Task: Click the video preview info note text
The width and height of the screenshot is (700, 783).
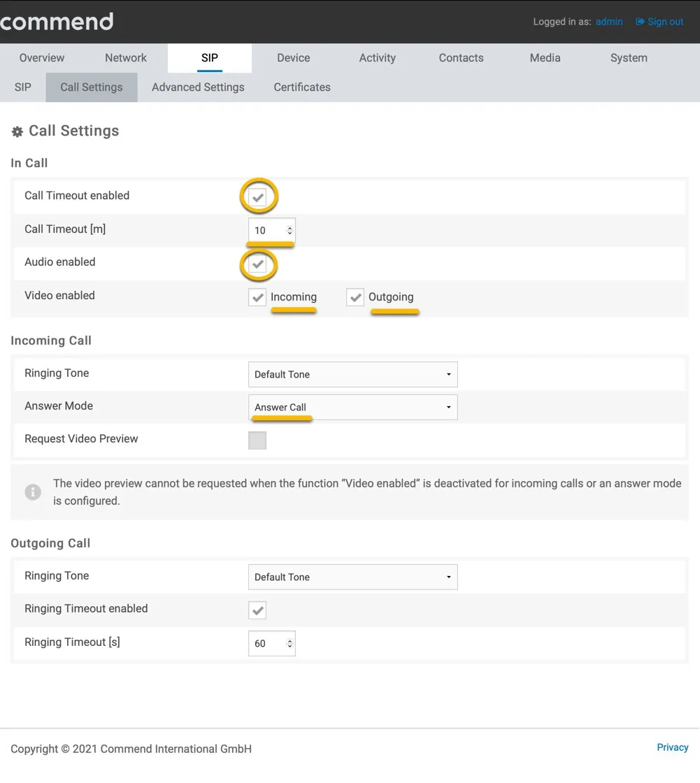Action: (367, 492)
